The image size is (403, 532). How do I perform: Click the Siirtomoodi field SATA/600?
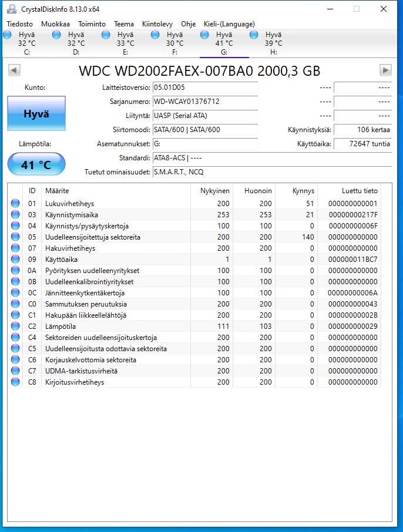(x=205, y=130)
